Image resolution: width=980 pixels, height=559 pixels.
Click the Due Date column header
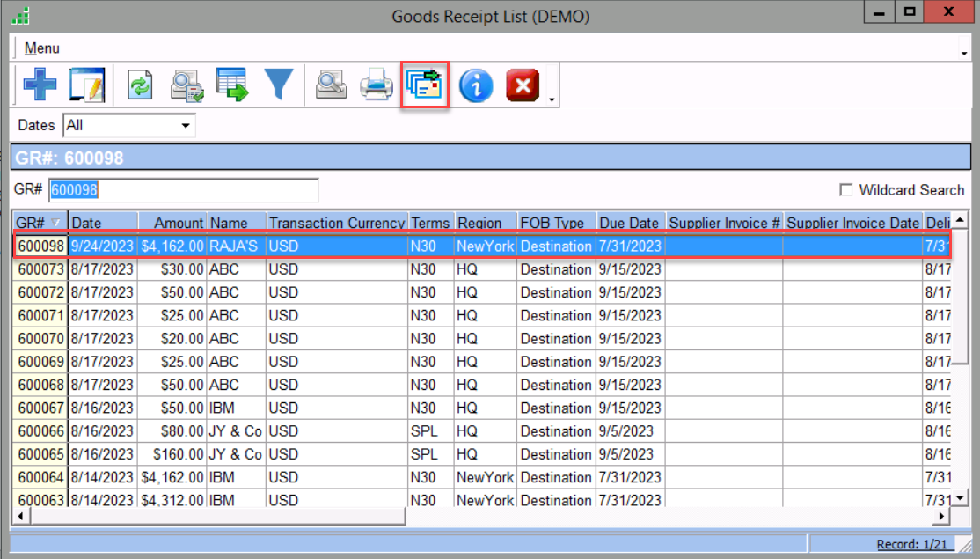click(629, 223)
